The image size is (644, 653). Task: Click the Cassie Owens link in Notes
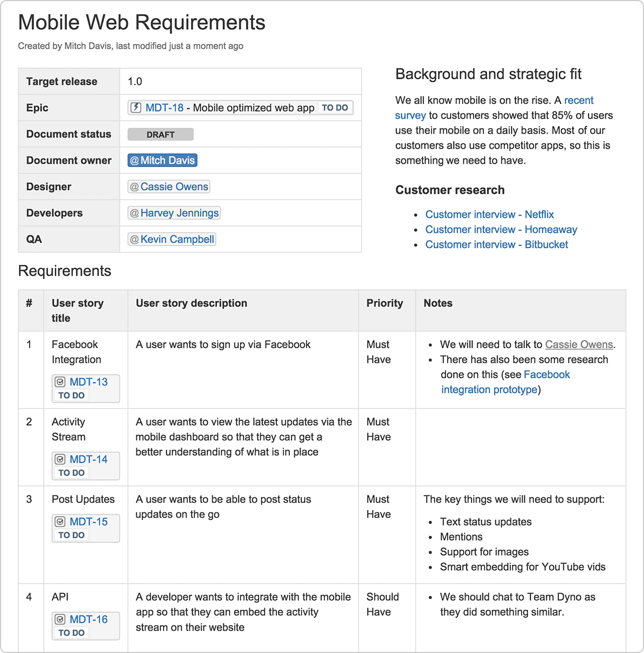coord(579,344)
